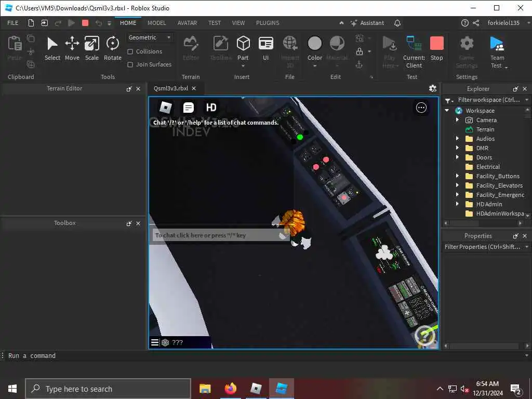
Task: Click the hamburger menu at viewport bottom
Action: [155, 342]
